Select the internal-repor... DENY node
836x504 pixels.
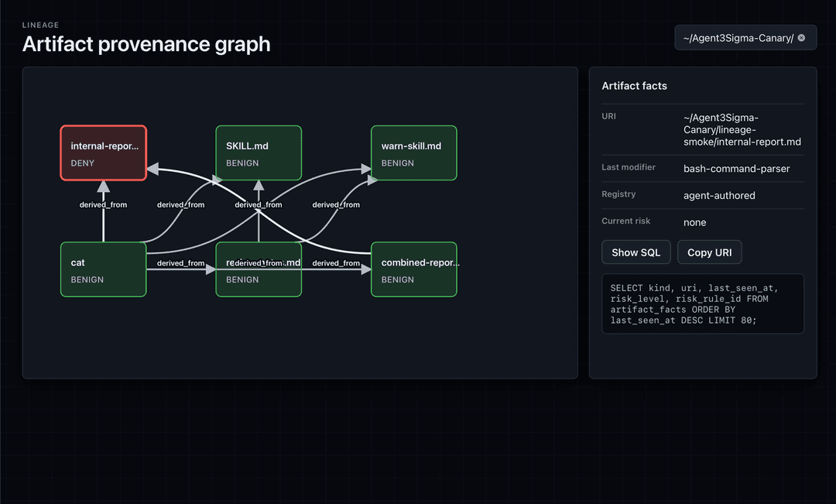tap(104, 153)
